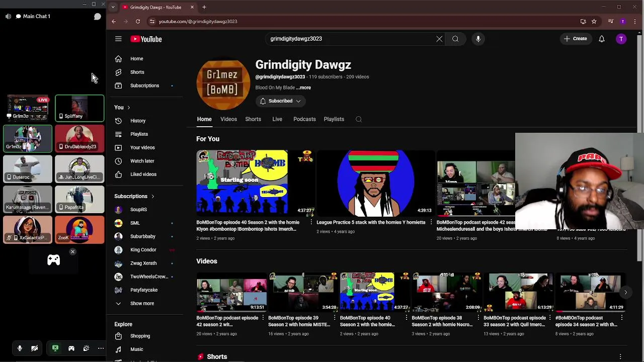Open the Discord call chat bubble icon
Viewport: 644px width, 362px height.
(98, 16)
